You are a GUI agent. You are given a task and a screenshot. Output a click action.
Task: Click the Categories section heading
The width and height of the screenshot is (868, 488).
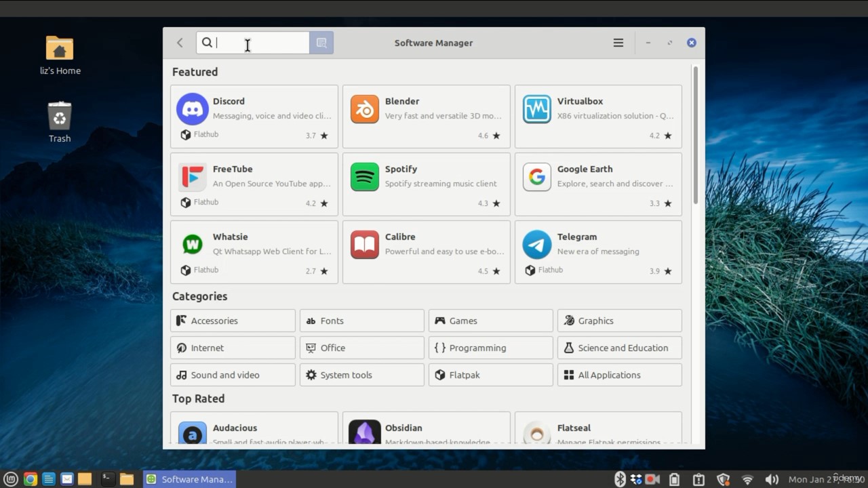(x=199, y=296)
